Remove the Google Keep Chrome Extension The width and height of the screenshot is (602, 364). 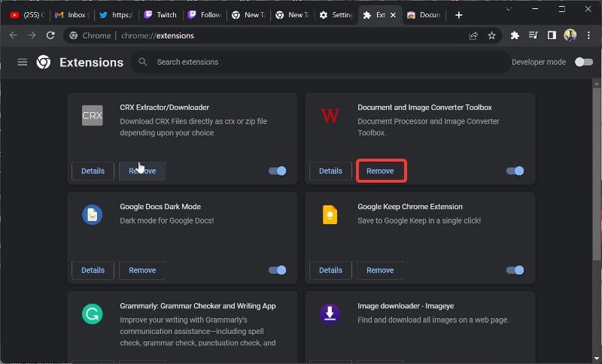380,270
